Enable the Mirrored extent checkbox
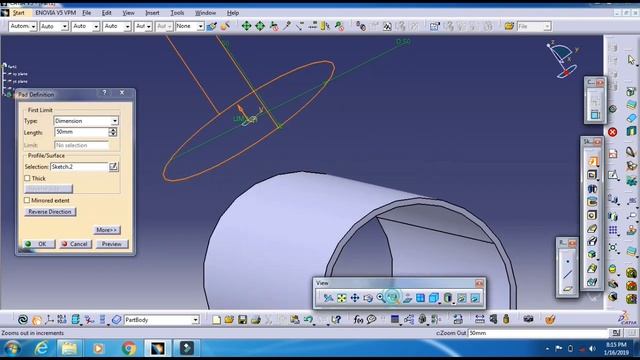Screen dimensions: 640x360 [27, 200]
